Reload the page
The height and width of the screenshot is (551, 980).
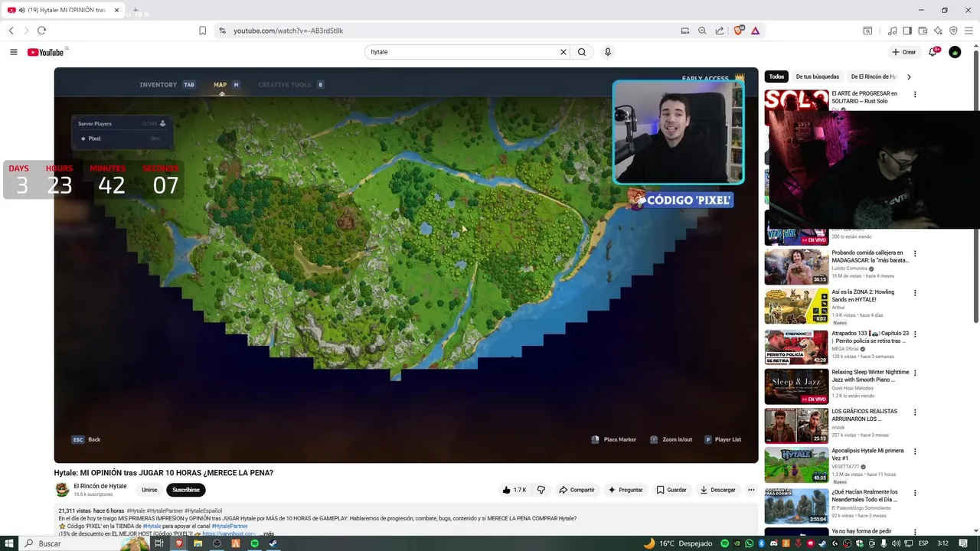point(41,31)
